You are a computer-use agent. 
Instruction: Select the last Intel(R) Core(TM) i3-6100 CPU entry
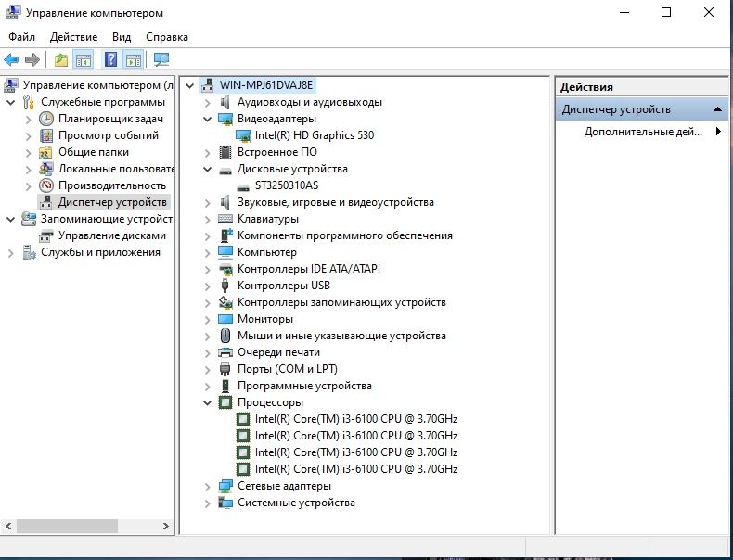click(355, 469)
